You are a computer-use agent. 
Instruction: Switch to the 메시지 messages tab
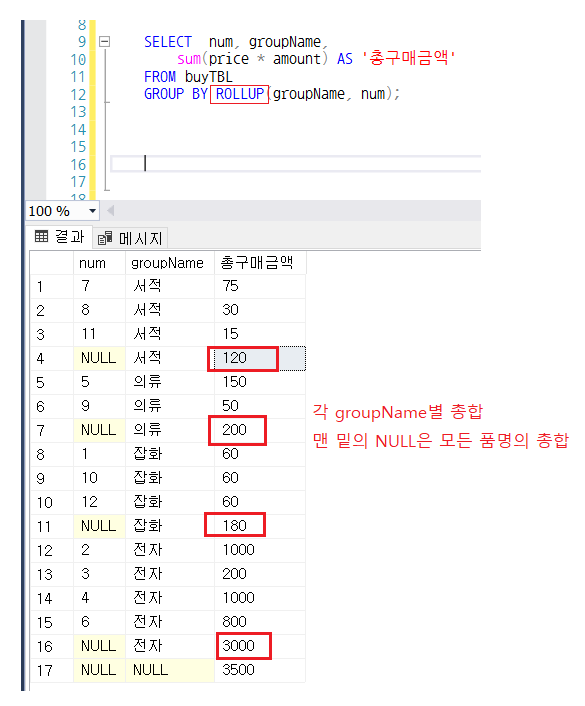tap(130, 238)
